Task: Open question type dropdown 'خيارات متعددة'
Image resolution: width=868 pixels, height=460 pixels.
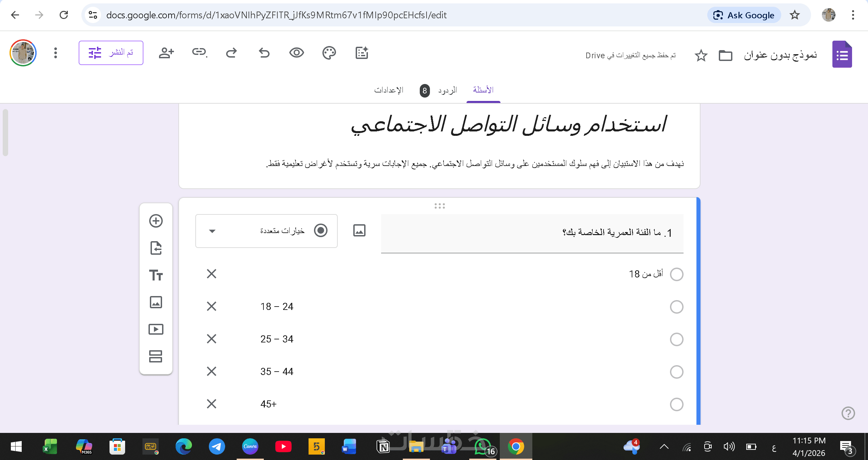Action: pos(266,231)
